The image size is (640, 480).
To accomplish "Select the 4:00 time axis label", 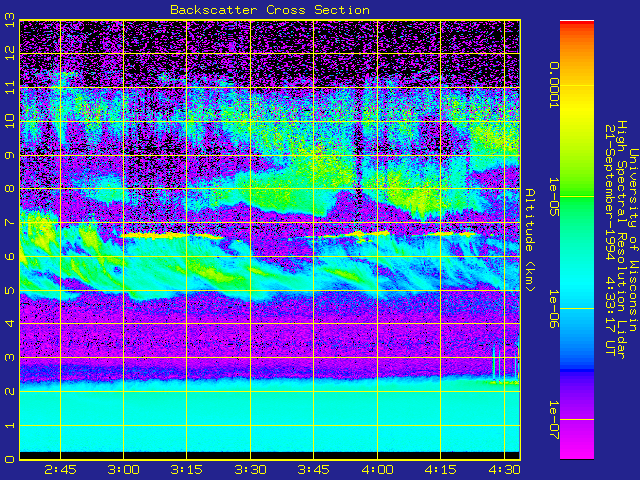I will [377, 470].
